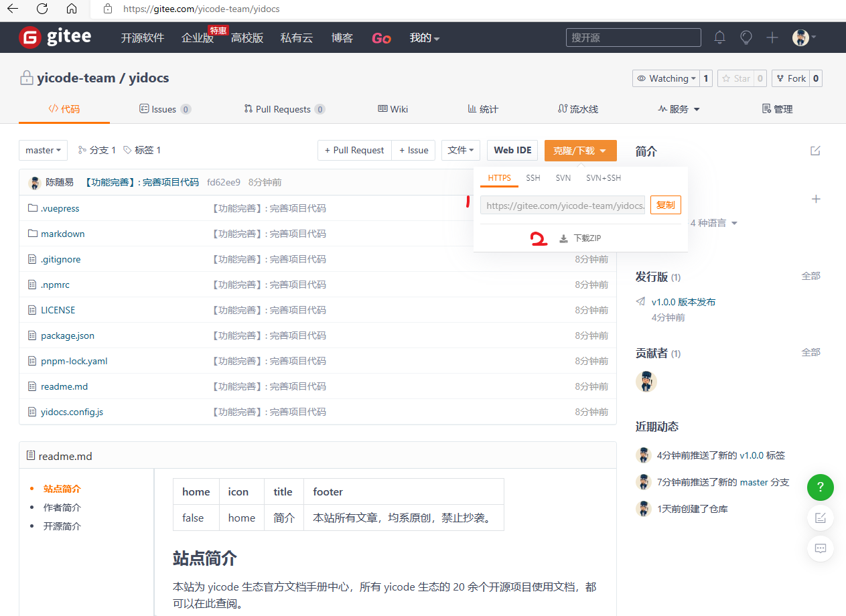Click the HTTPS clone URL field

[563, 206]
